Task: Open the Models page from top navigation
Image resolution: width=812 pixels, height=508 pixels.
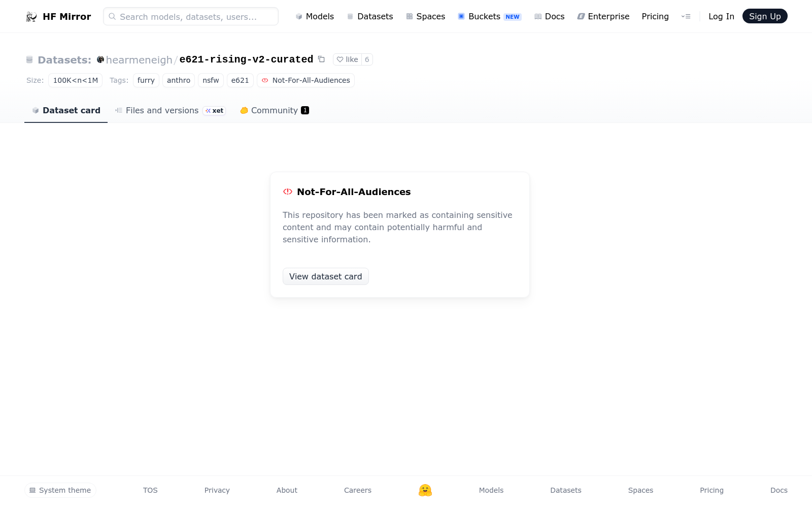Action: pyautogui.click(x=315, y=16)
